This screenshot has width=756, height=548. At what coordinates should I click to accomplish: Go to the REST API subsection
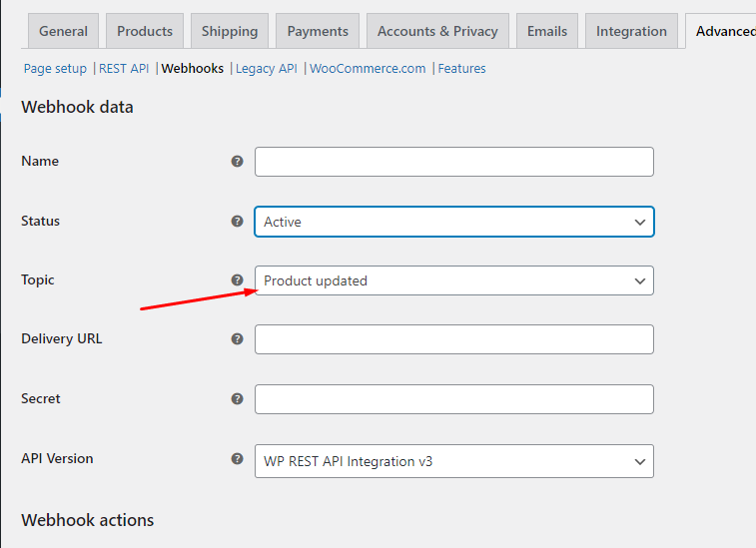click(x=124, y=69)
